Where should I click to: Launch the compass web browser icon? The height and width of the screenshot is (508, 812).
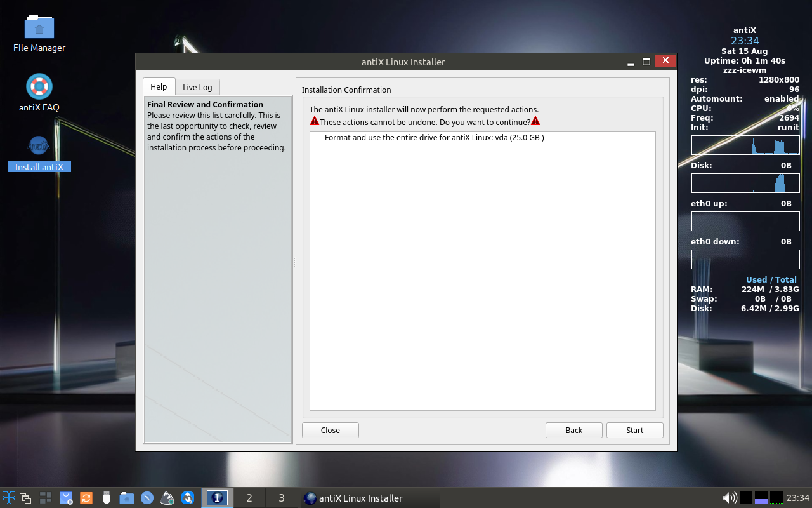coord(147,498)
